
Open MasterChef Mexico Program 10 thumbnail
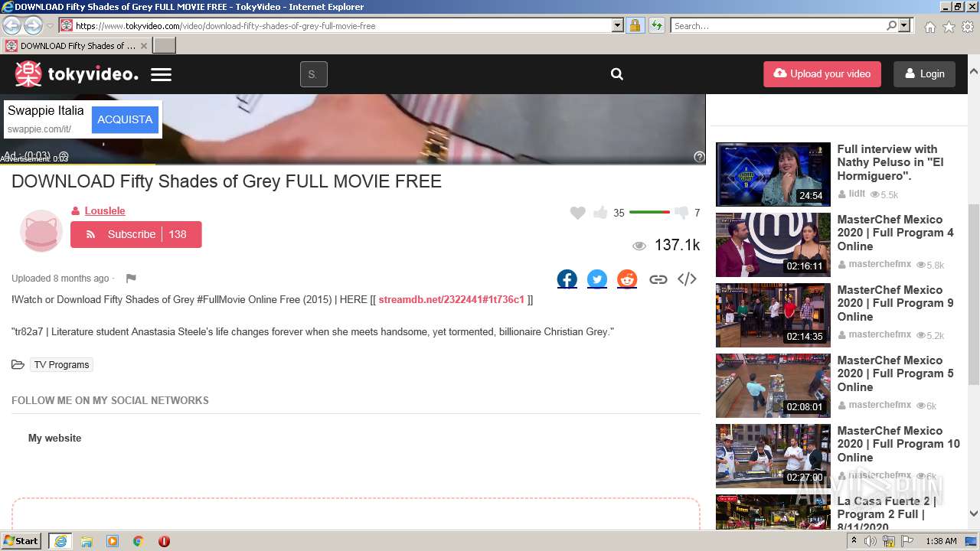(773, 456)
